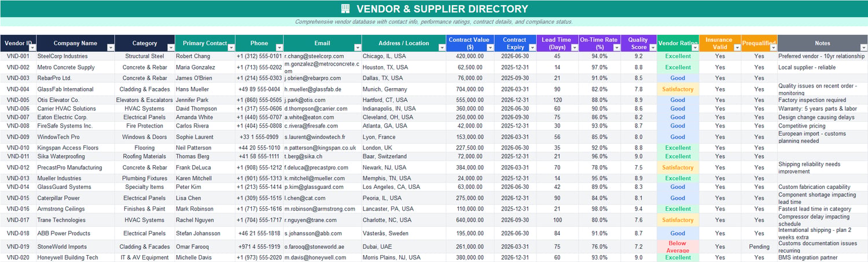
Task: Click the Below Average rating cell
Action: point(678,246)
